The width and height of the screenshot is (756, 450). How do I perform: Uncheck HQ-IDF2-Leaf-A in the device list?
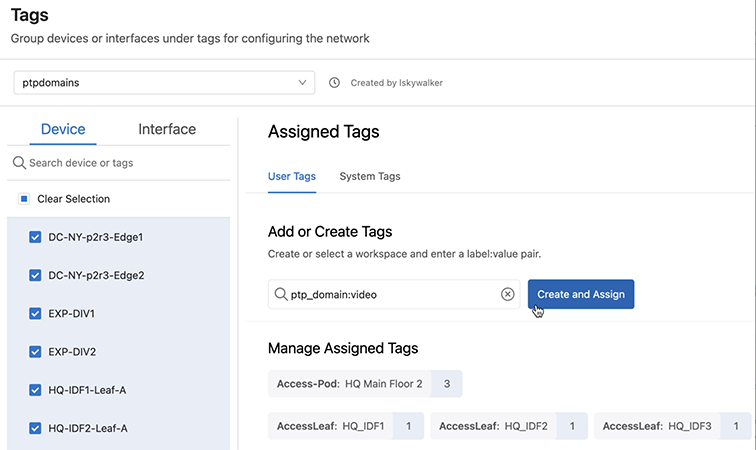35,428
